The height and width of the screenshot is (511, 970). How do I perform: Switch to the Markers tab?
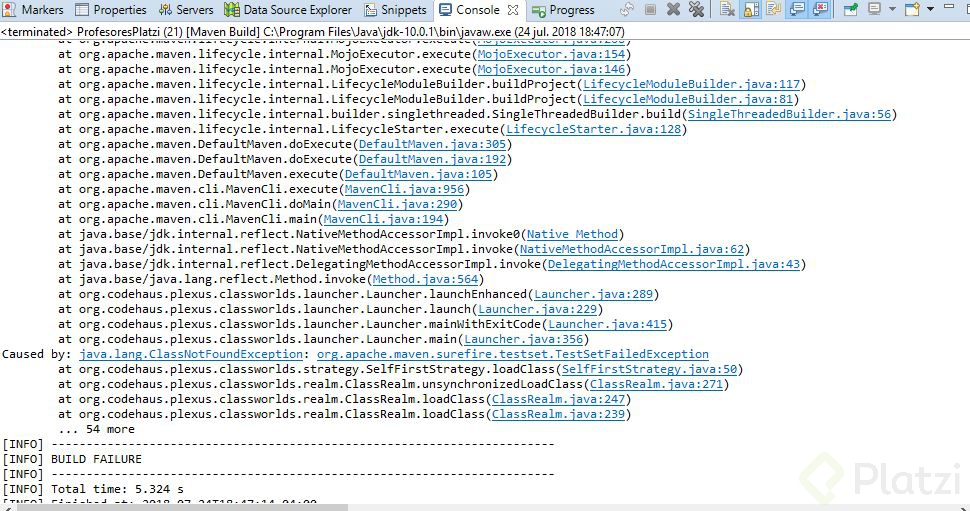pyautogui.click(x=33, y=10)
